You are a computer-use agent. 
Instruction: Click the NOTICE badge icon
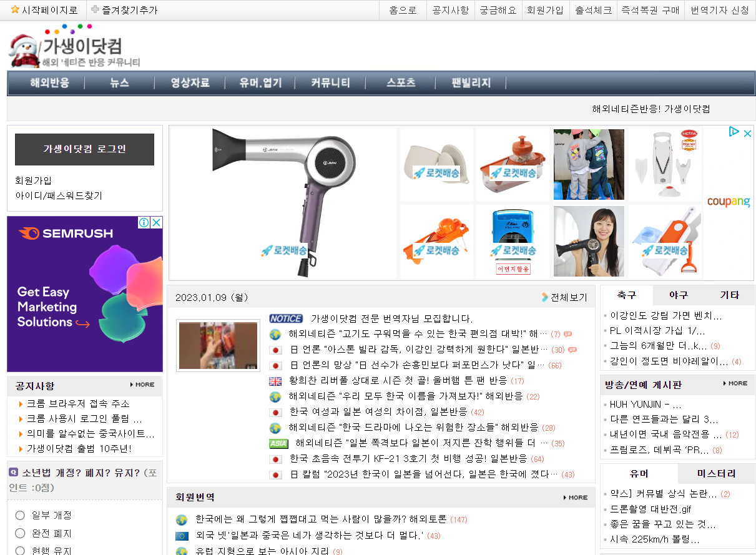point(286,318)
